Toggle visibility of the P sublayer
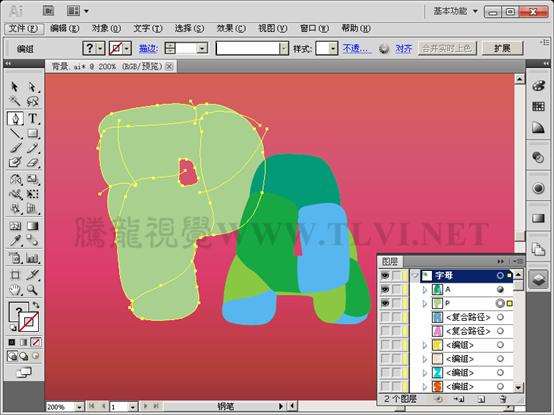The image size is (554, 415). click(x=385, y=303)
